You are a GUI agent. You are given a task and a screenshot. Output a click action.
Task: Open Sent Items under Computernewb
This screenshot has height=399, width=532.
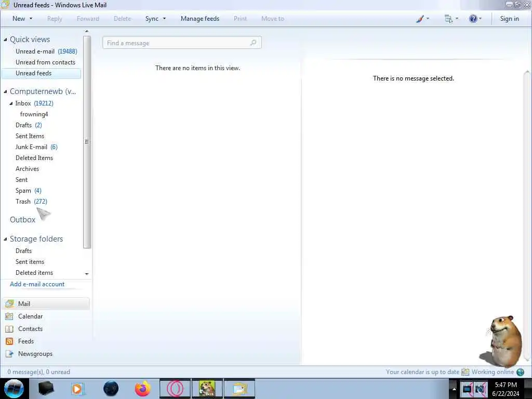pyautogui.click(x=30, y=136)
